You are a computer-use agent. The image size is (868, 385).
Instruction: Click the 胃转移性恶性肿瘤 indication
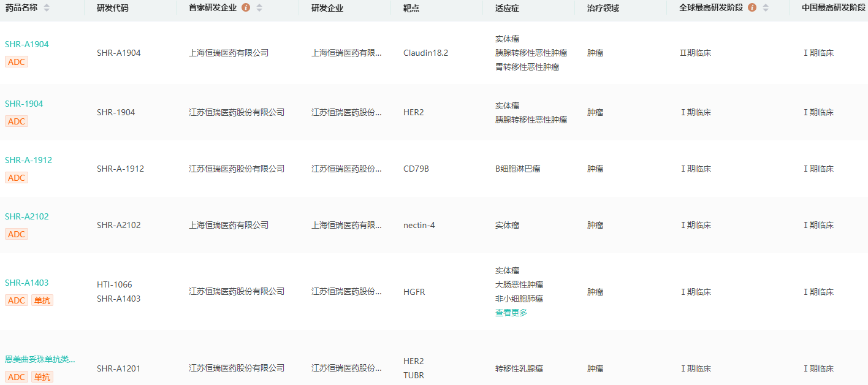(527, 67)
